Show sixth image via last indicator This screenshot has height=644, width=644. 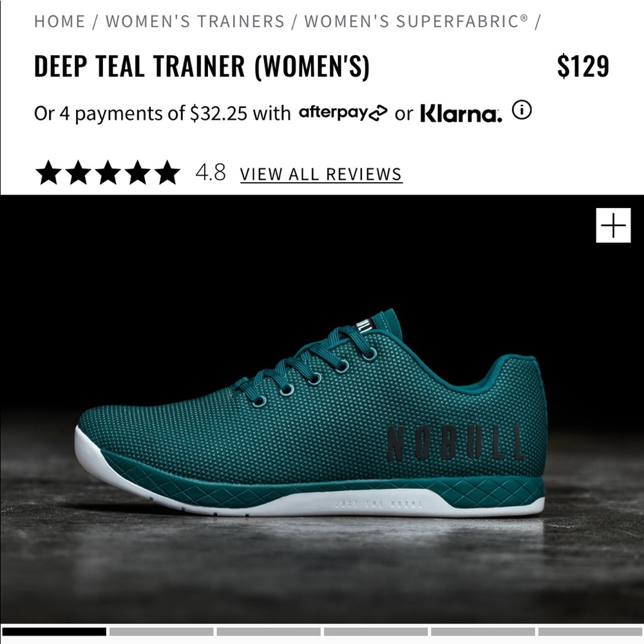click(591, 631)
